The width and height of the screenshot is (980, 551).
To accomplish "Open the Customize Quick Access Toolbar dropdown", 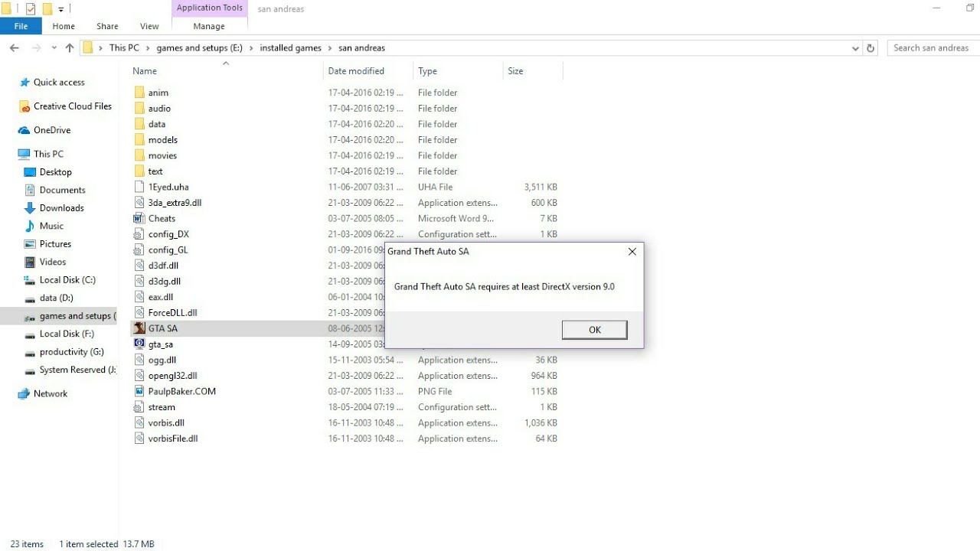I will coord(61,9).
